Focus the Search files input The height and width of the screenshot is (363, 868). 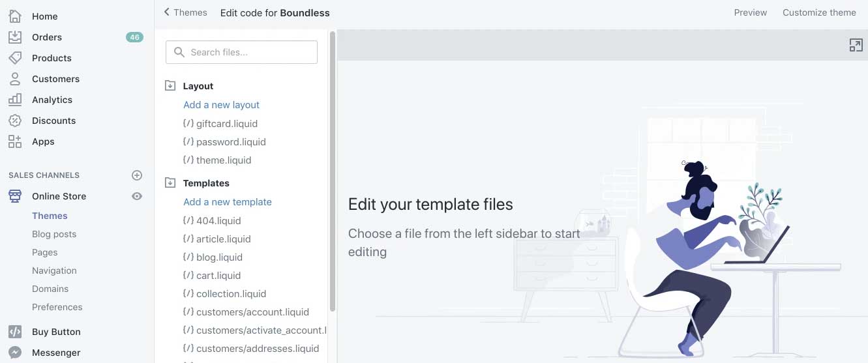point(241,52)
